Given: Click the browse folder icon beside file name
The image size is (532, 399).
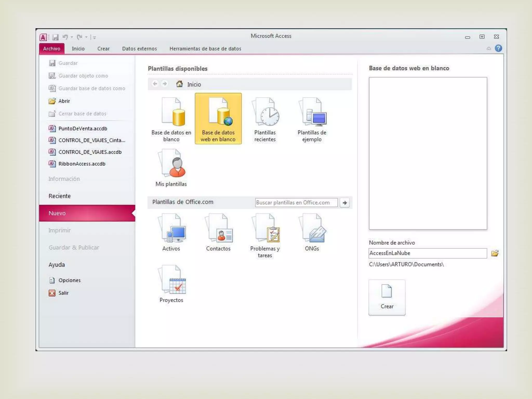Looking at the screenshot, I should tap(495, 253).
